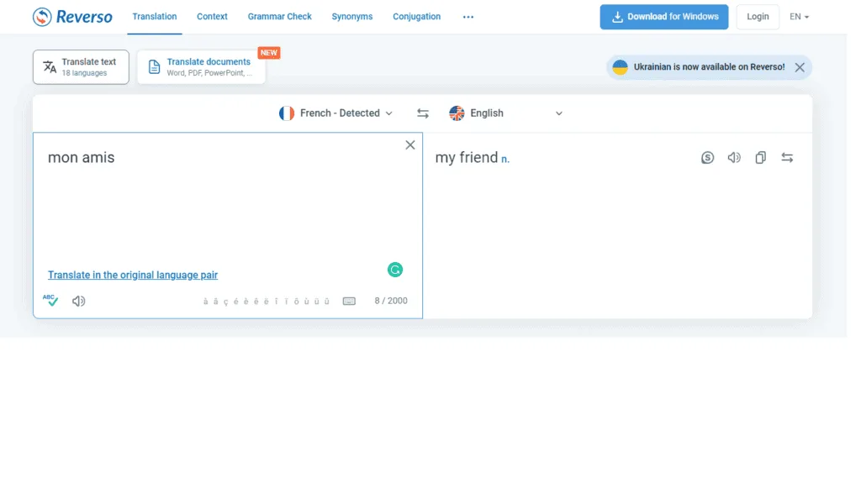The width and height of the screenshot is (861, 504).
Task: Click the n. part-of-speech tag
Action: (505, 160)
